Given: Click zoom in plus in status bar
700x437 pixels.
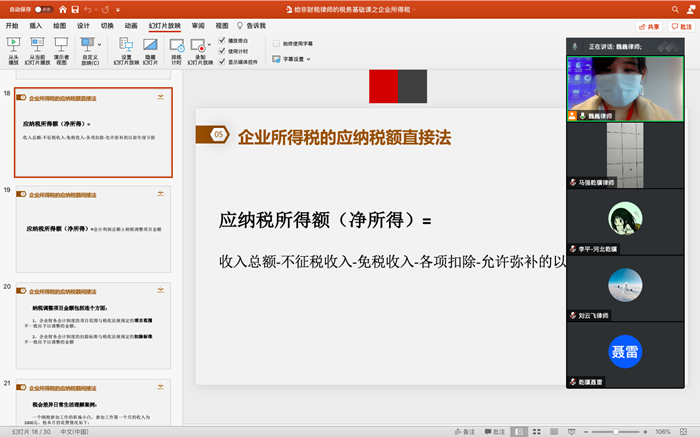Looking at the screenshot, I should (646, 432).
